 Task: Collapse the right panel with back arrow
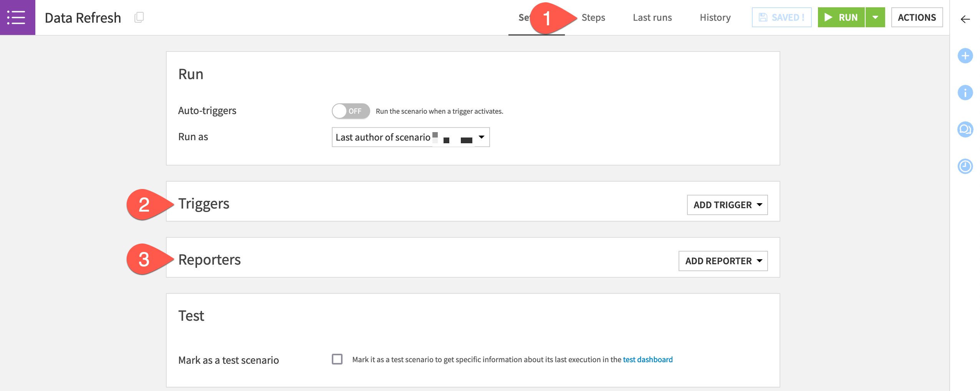[965, 19]
